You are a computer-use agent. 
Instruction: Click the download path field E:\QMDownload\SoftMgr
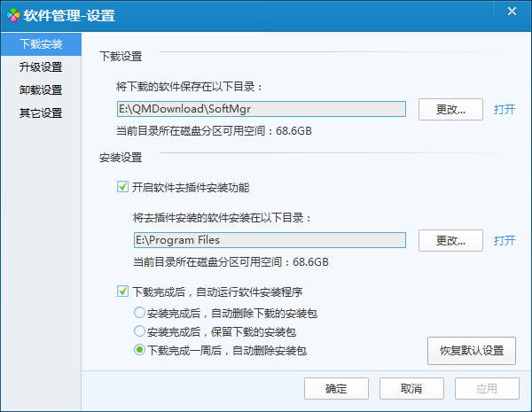(x=262, y=109)
